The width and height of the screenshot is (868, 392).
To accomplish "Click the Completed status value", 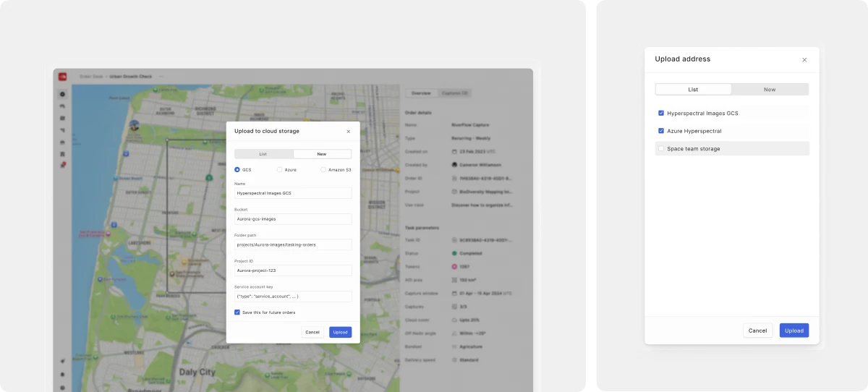I will (469, 253).
